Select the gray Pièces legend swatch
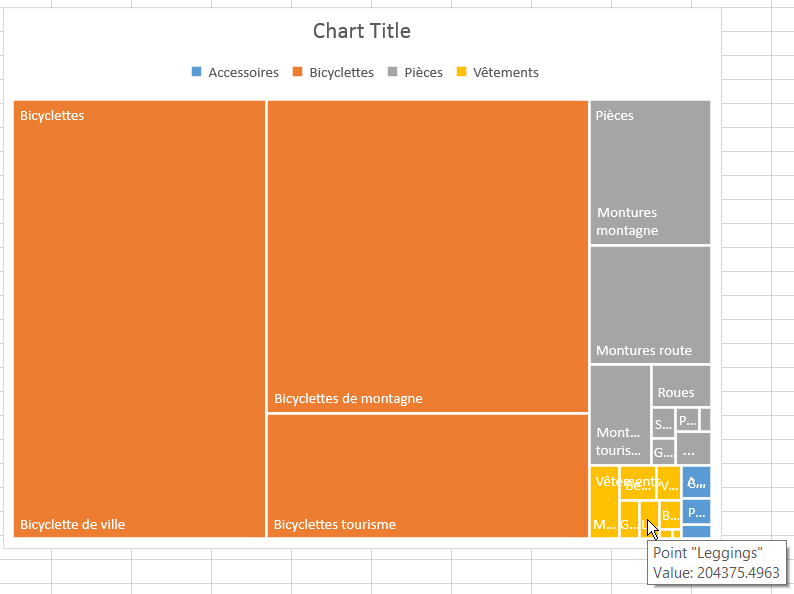The width and height of the screenshot is (794, 594). pyautogui.click(x=393, y=72)
